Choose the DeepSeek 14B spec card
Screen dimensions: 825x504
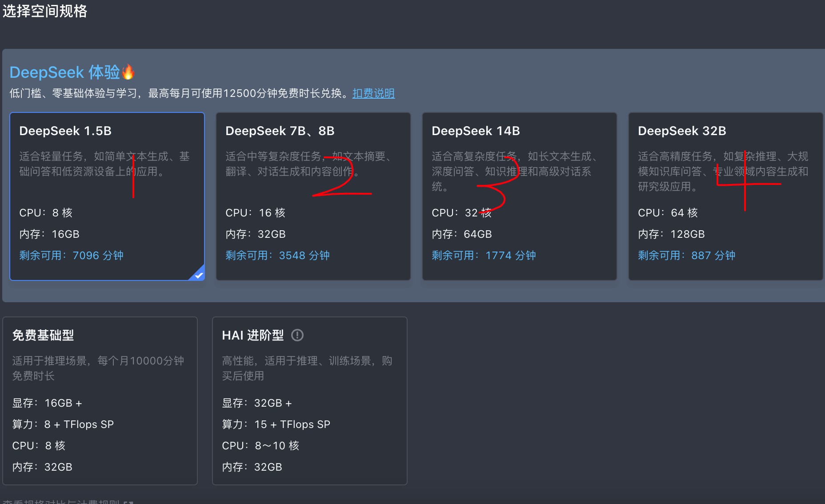tap(519, 196)
